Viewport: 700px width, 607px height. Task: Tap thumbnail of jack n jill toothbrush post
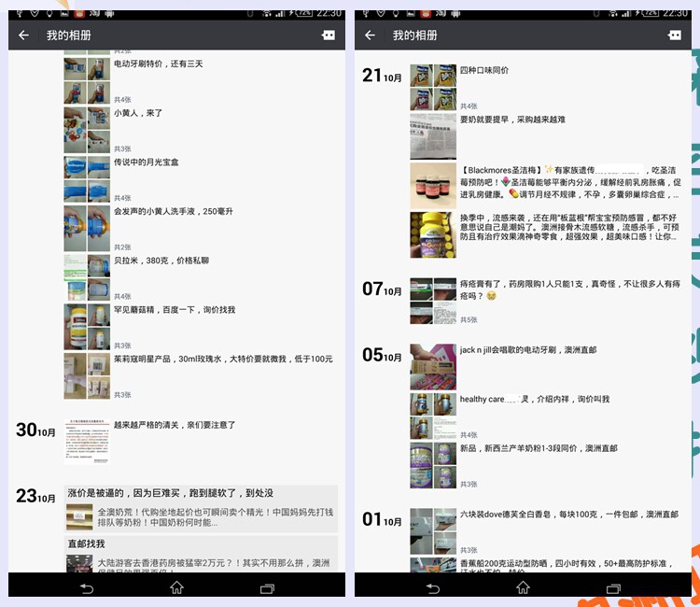coord(433,367)
